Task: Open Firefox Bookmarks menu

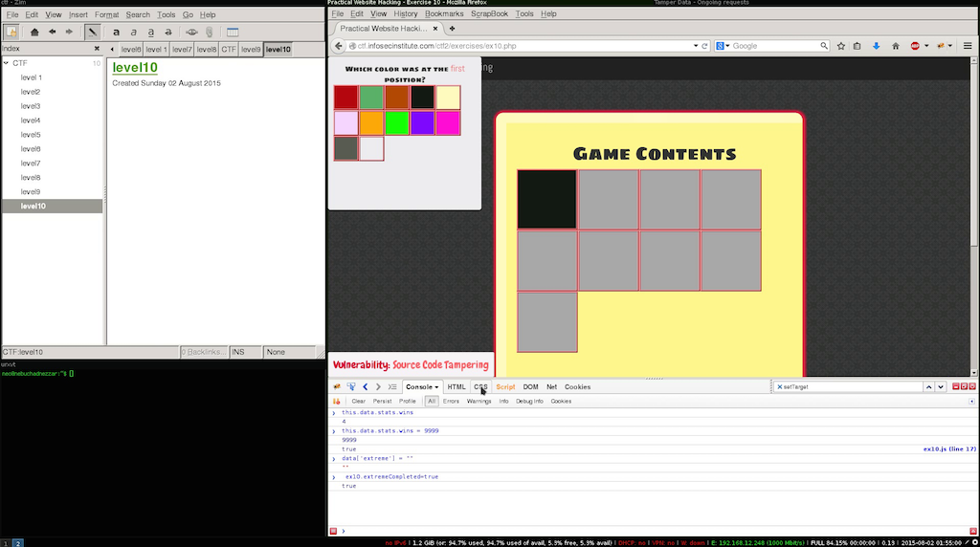Action: pyautogui.click(x=444, y=13)
